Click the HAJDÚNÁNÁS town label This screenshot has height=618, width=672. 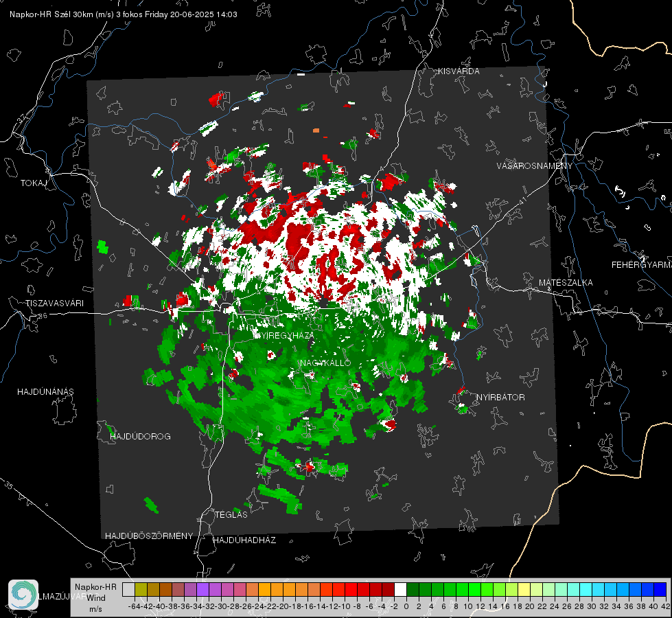tap(45, 391)
